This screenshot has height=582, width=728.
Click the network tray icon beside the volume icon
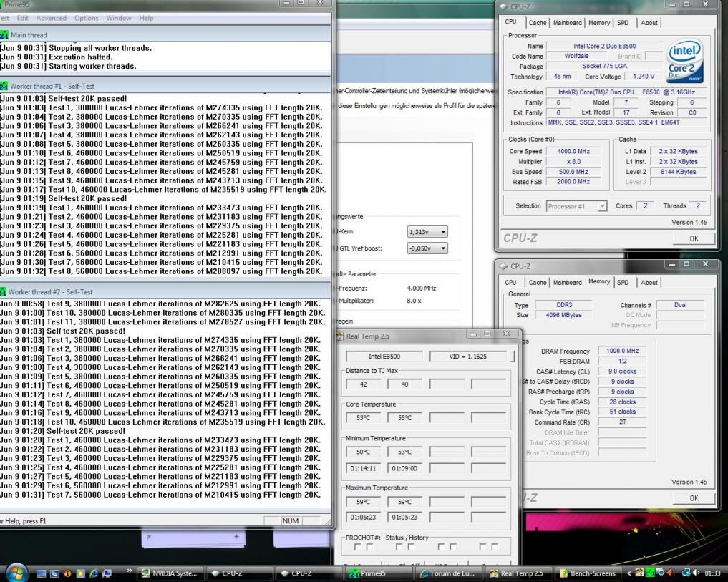[686, 572]
